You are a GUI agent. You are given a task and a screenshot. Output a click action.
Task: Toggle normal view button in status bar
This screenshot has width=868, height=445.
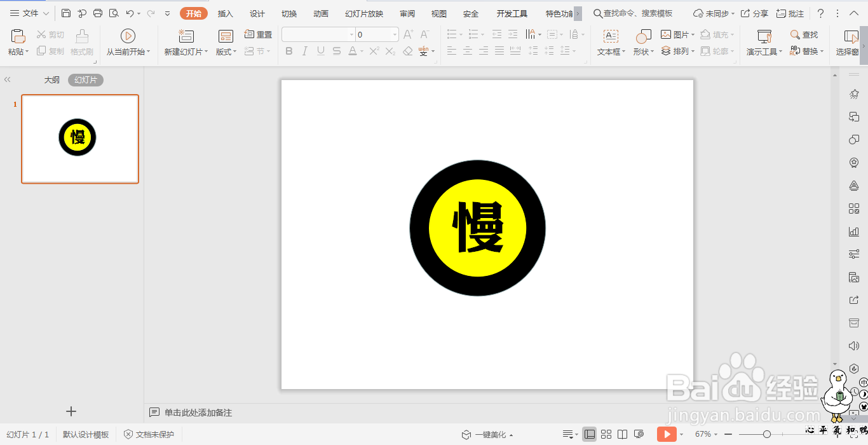point(590,434)
